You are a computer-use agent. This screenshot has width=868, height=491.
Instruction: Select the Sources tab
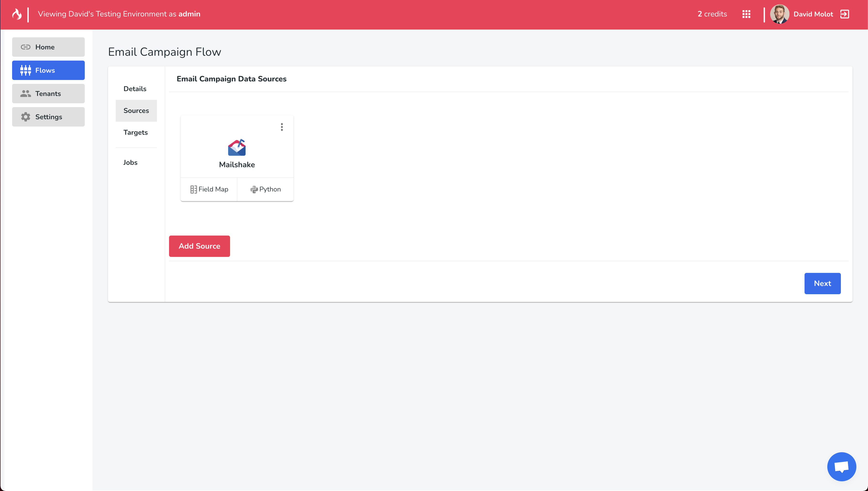click(136, 111)
